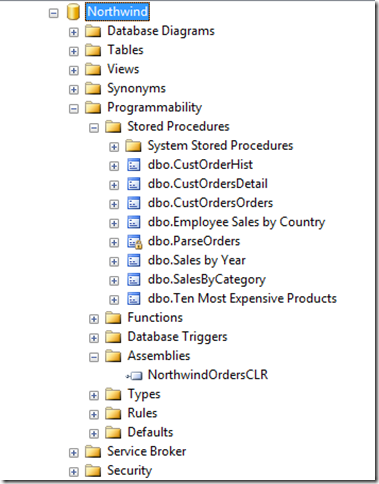The image size is (379, 484).
Task: Click the dbo.Sales by Year procedure icon
Action: pos(134,261)
